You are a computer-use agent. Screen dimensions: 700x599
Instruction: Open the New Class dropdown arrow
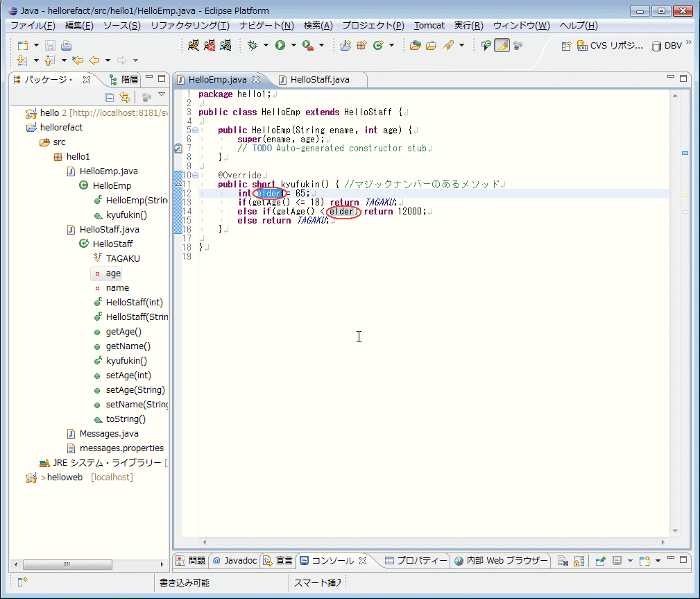391,45
